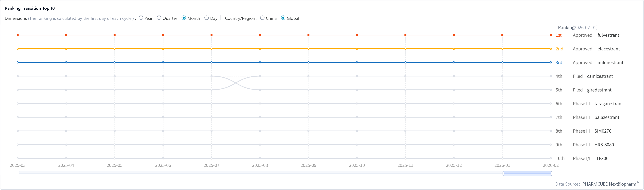Click the right handle of the range slider
This screenshot has height=190, width=644.
(551, 174)
